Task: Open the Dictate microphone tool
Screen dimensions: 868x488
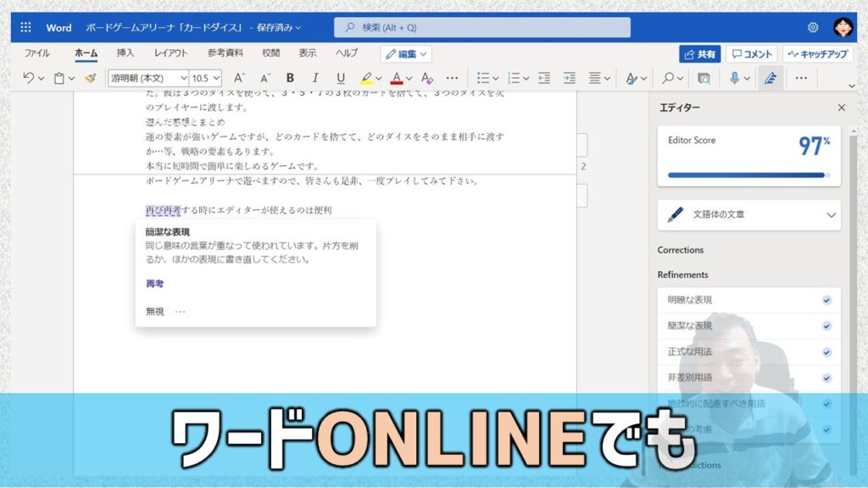Action: pyautogui.click(x=734, y=78)
